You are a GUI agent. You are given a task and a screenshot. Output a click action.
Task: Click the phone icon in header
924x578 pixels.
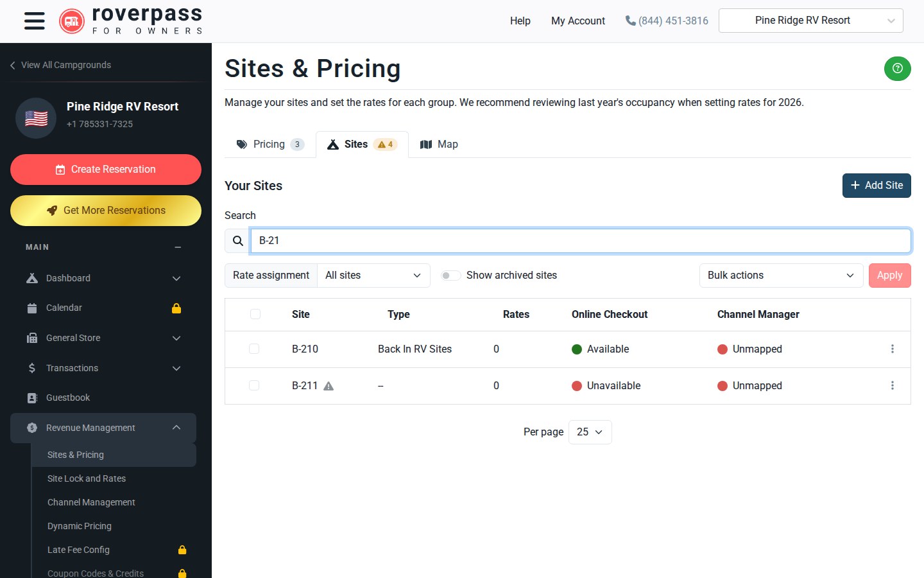(x=630, y=21)
